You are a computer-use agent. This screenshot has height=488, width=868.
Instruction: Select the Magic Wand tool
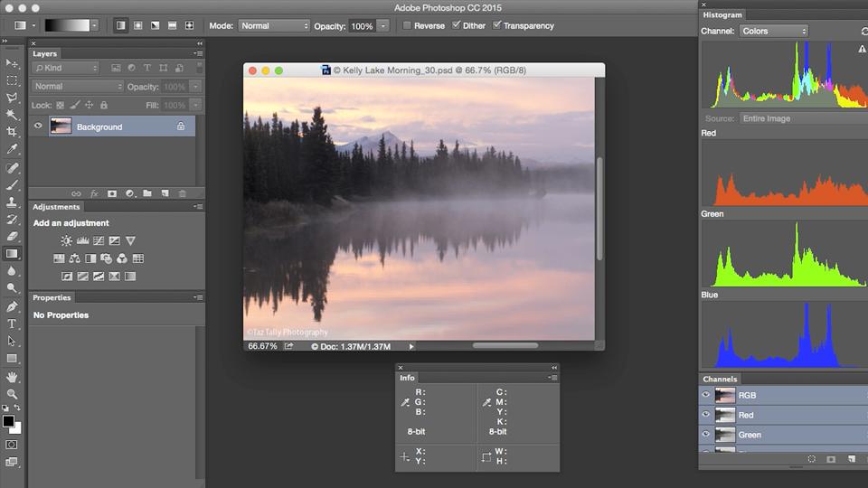pyautogui.click(x=12, y=115)
